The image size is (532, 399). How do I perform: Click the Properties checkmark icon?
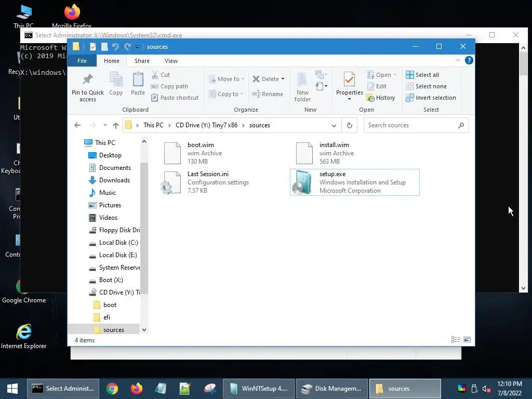(x=349, y=79)
